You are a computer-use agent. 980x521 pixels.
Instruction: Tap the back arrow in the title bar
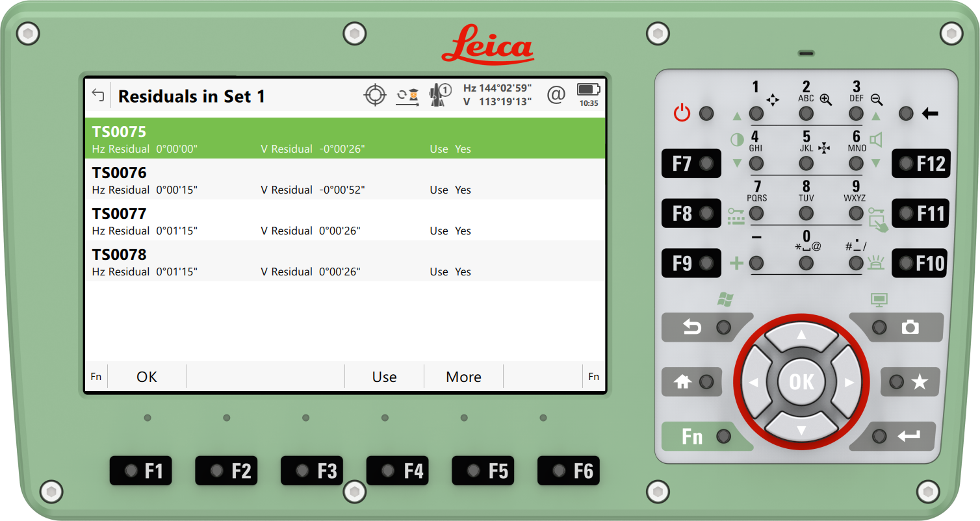click(98, 95)
